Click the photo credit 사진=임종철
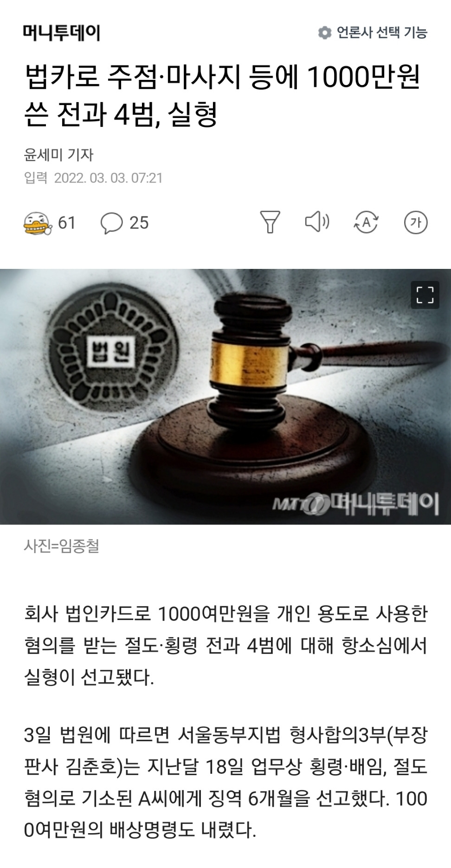451x868 pixels. click(x=62, y=546)
